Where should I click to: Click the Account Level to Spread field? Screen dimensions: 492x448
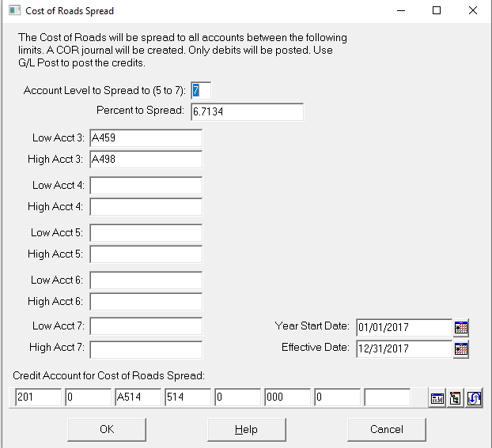[x=201, y=91]
